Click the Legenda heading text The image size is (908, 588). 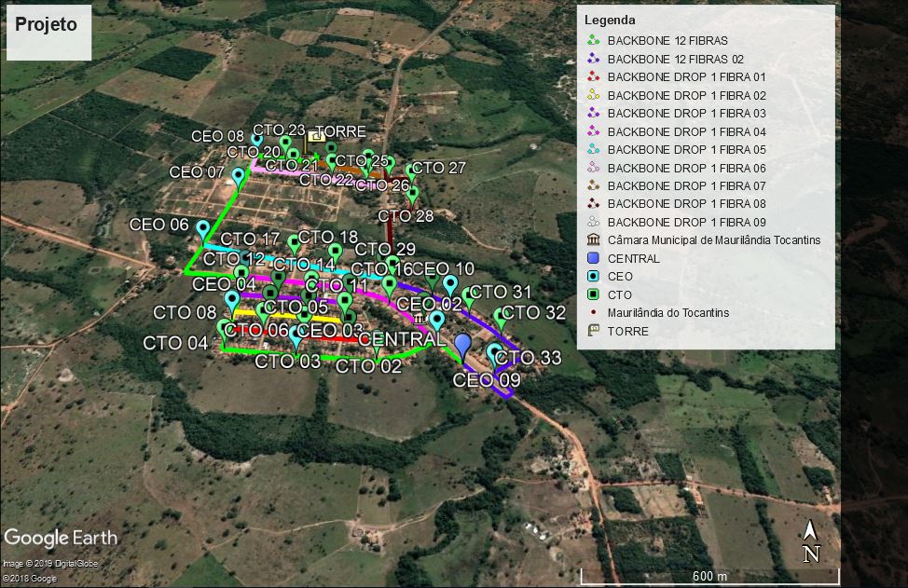tap(610, 20)
